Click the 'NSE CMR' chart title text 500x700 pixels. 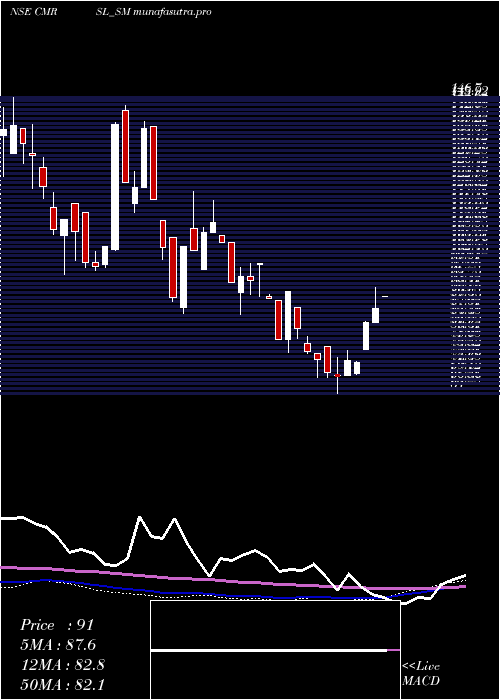pos(33,12)
